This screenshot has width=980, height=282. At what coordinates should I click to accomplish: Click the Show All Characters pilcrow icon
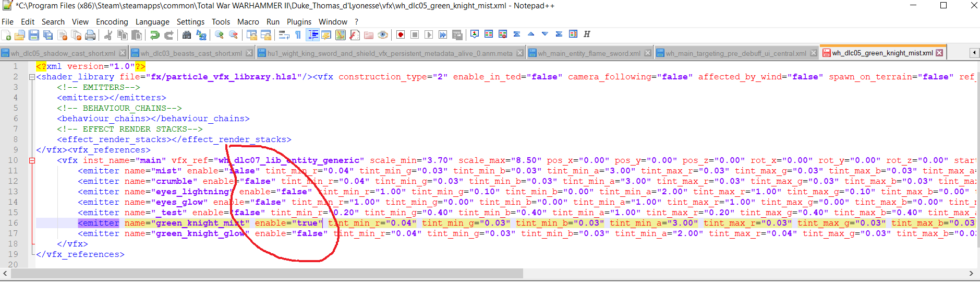click(x=298, y=35)
